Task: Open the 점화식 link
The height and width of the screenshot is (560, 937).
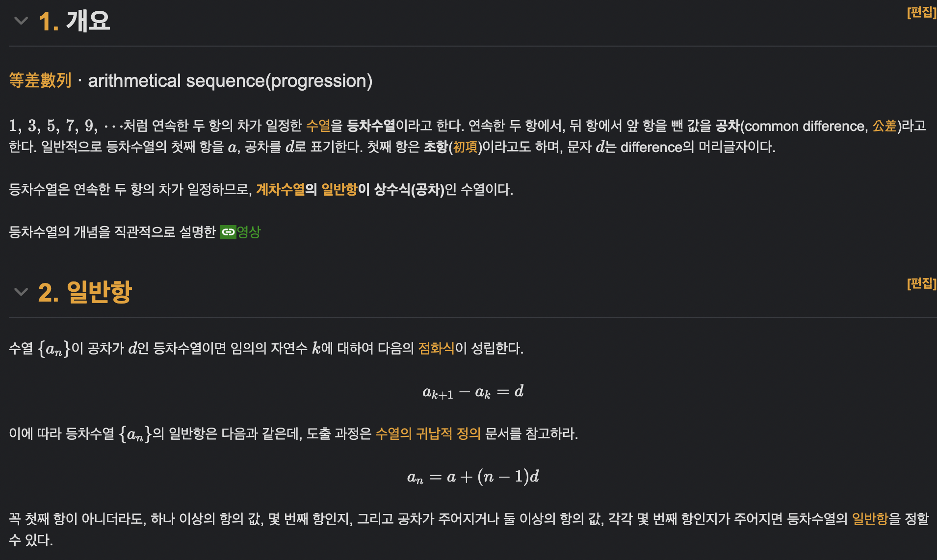Action: 437,348
